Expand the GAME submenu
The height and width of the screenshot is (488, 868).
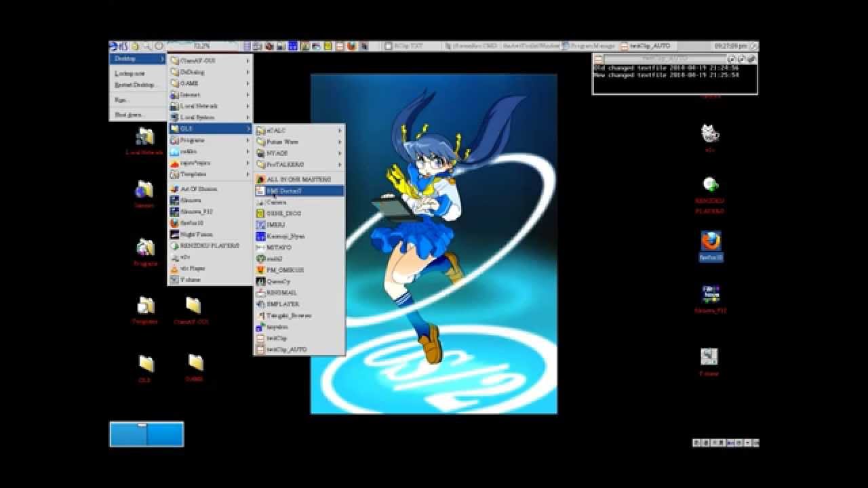pyautogui.click(x=210, y=83)
